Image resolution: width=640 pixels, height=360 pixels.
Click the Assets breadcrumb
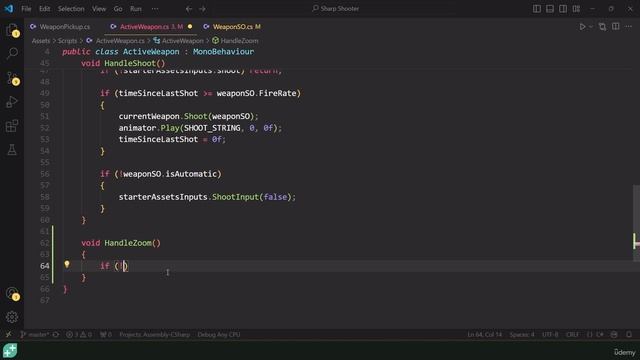click(x=41, y=41)
